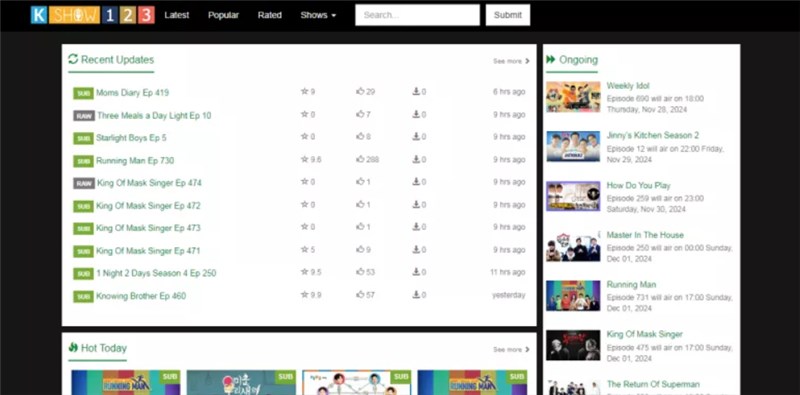Click thumbs-up icon for Knowing Brother Ep 460
The height and width of the screenshot is (395, 800).
360,294
